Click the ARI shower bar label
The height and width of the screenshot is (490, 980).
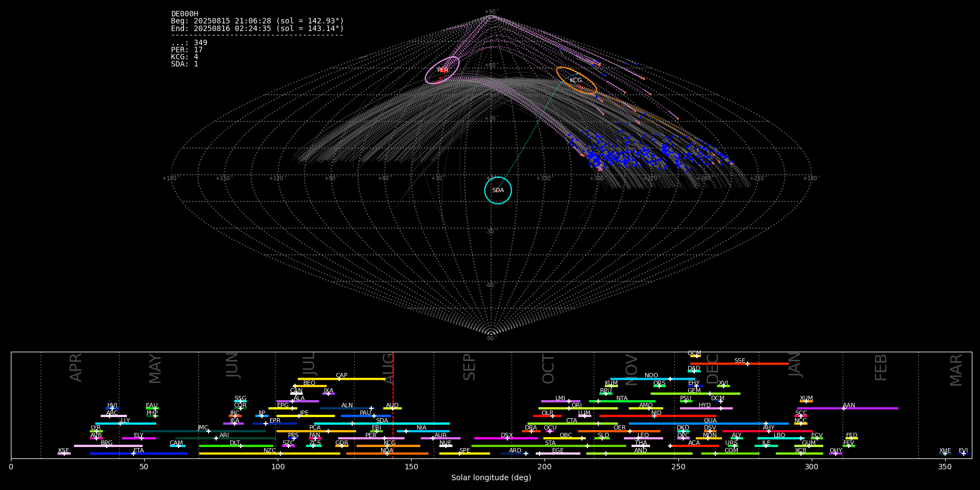point(224,436)
